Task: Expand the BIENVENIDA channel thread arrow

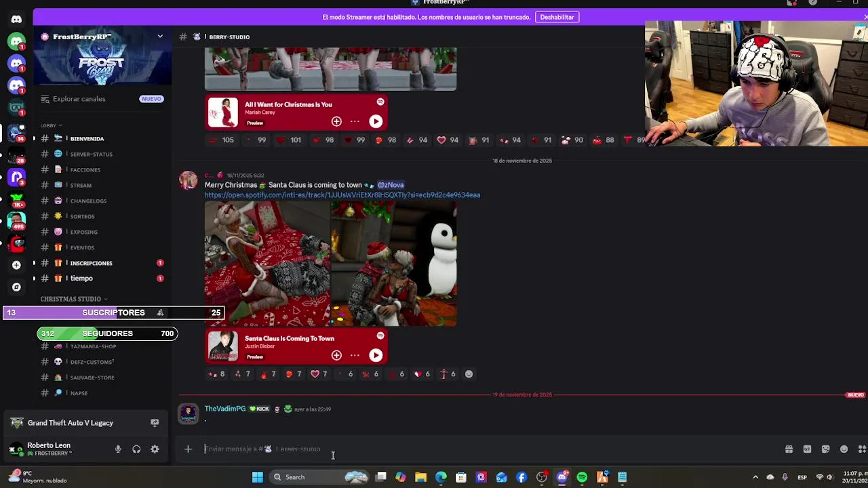Action: pos(34,138)
